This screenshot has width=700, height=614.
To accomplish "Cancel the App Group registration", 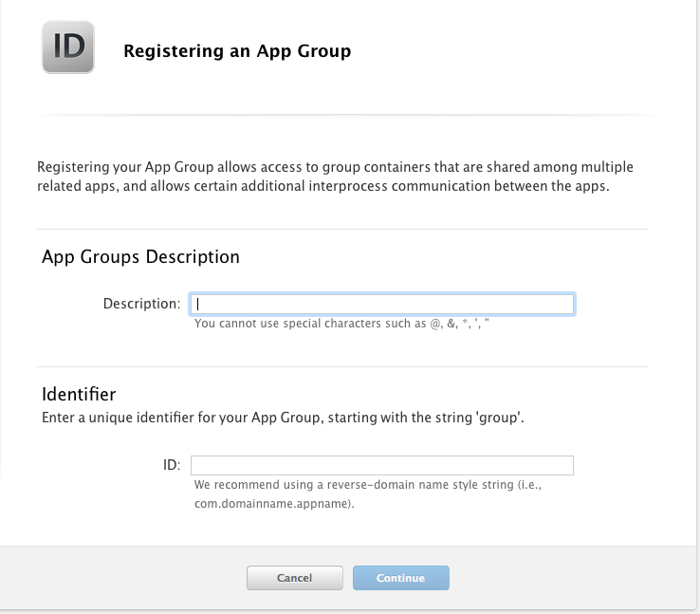I will 295,578.
